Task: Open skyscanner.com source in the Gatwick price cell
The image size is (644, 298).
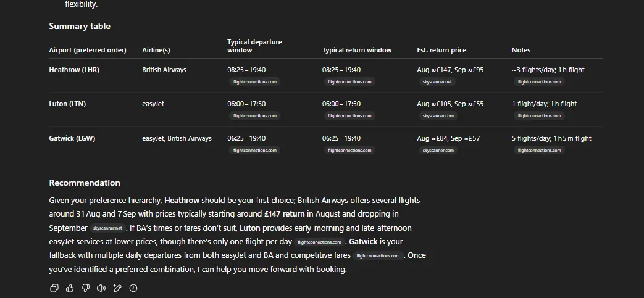Action: 438,150
